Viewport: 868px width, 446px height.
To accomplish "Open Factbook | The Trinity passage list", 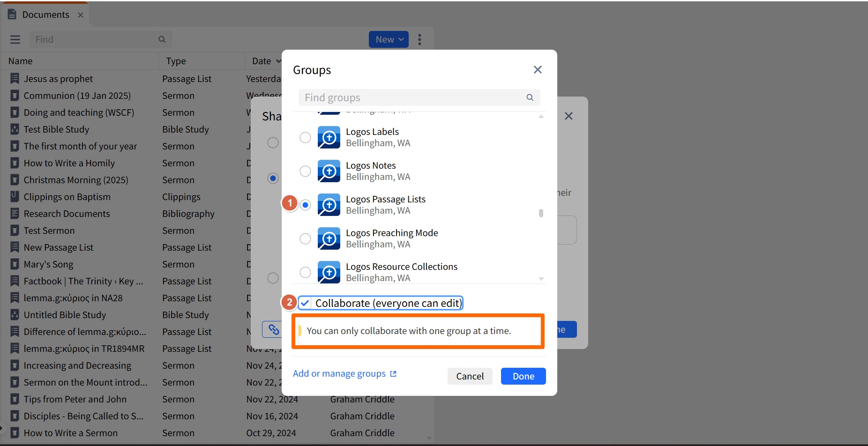I will [x=83, y=281].
